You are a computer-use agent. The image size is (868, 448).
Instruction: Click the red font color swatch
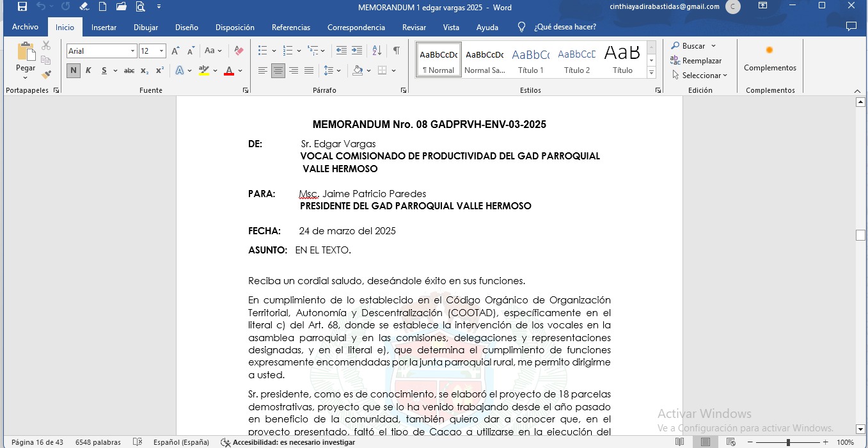coord(229,70)
